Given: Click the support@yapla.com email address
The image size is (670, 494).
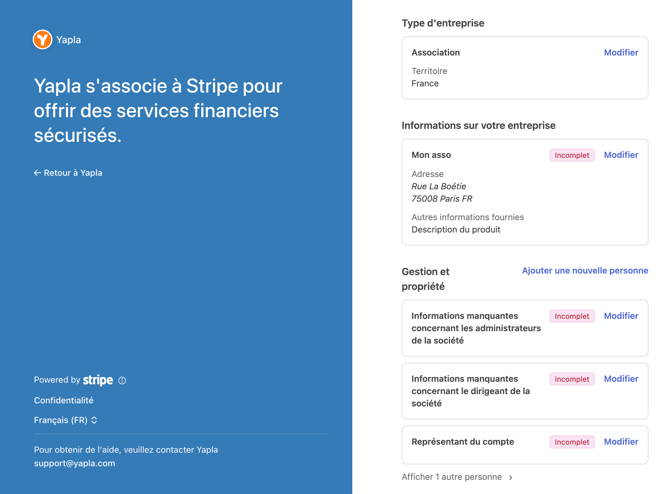Looking at the screenshot, I should tap(74, 463).
